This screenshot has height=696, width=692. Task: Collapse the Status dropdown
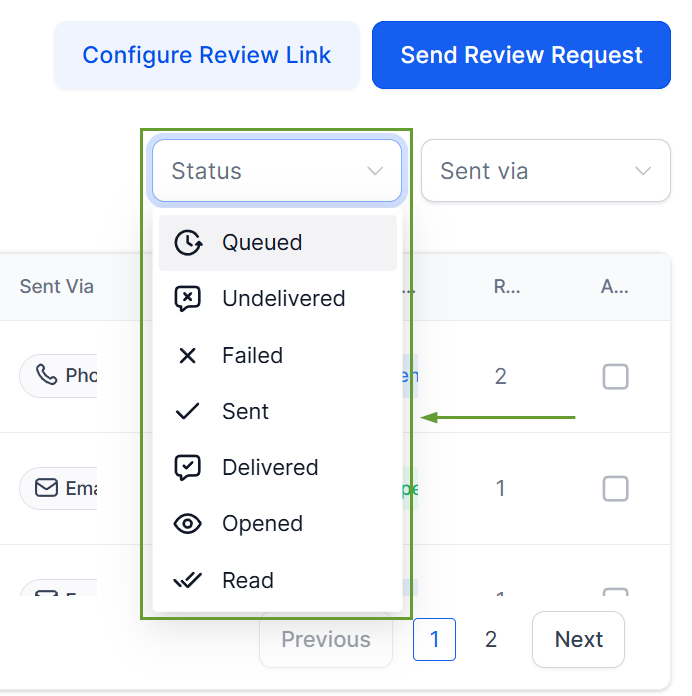(x=276, y=171)
